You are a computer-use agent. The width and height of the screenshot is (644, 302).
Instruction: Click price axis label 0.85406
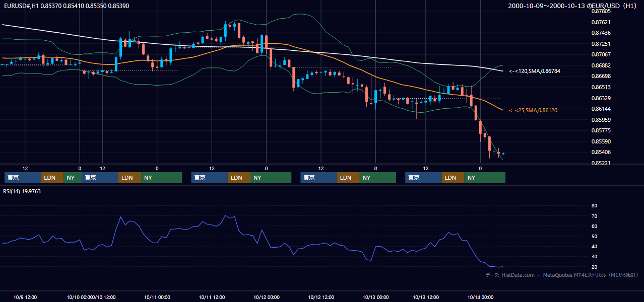coord(601,152)
